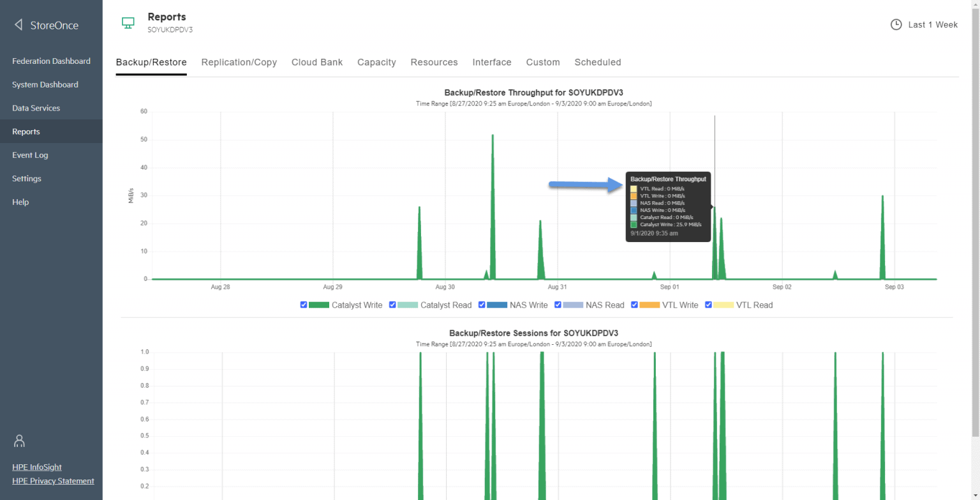Expand the Last 1 Week time range picker
Image resolution: width=980 pixels, height=500 pixels.
point(924,24)
